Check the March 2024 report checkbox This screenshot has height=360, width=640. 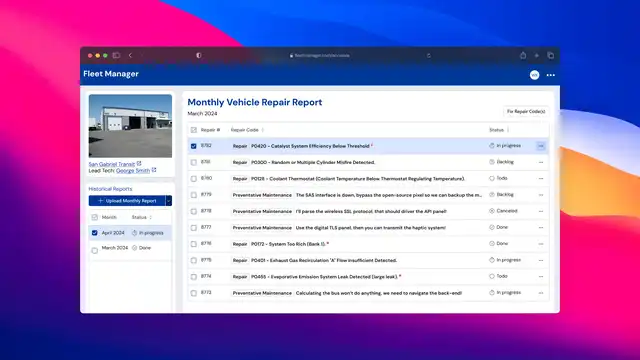pos(95,250)
